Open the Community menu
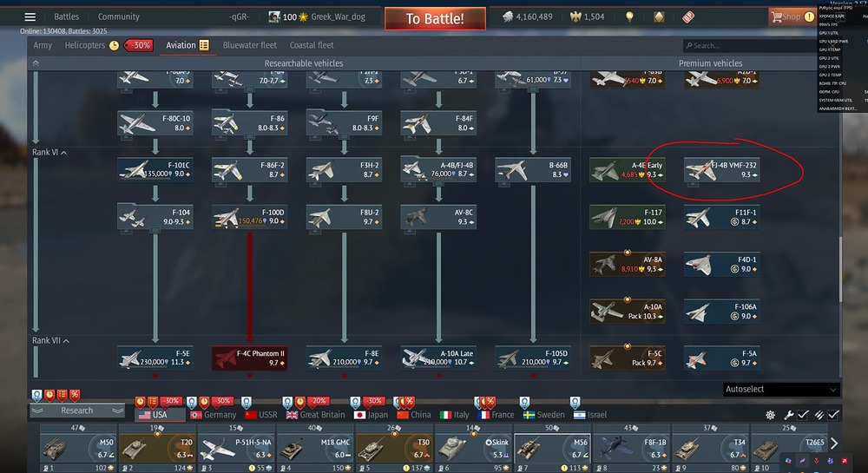 [118, 16]
